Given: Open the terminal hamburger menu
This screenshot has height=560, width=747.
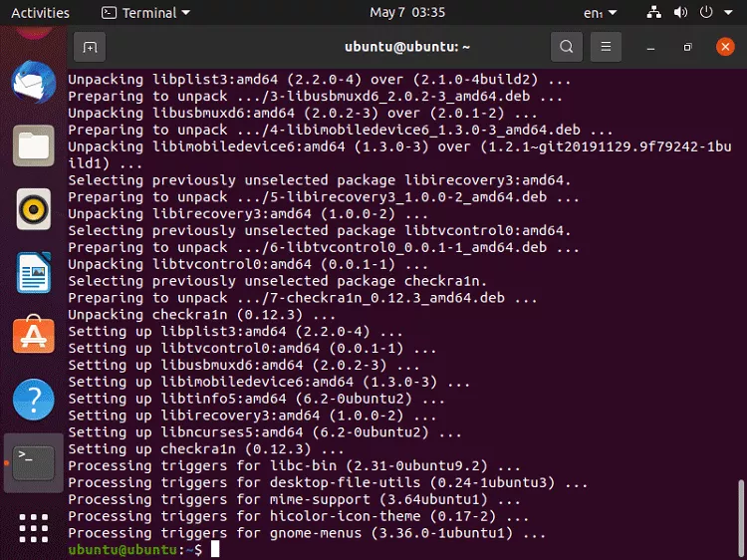Looking at the screenshot, I should tap(606, 47).
